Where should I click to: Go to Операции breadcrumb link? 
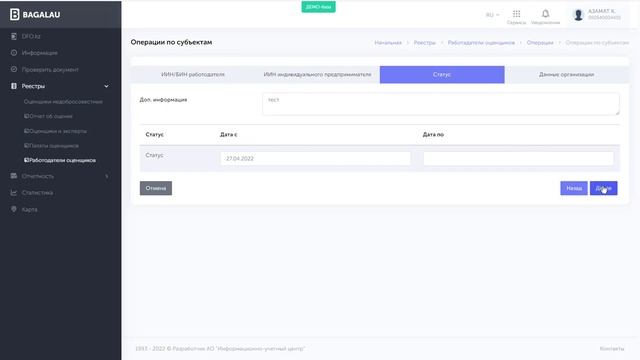pos(540,42)
